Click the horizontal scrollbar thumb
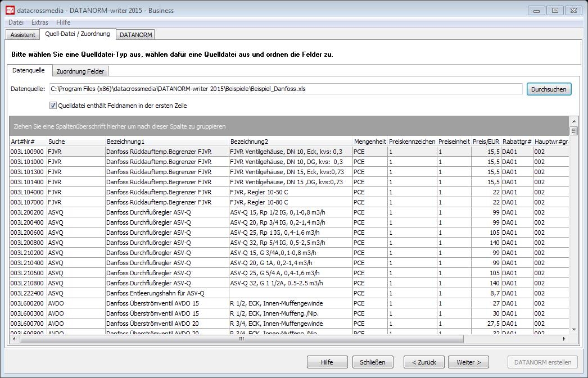Screen dimensions: 588x378 pyautogui.click(x=242, y=339)
